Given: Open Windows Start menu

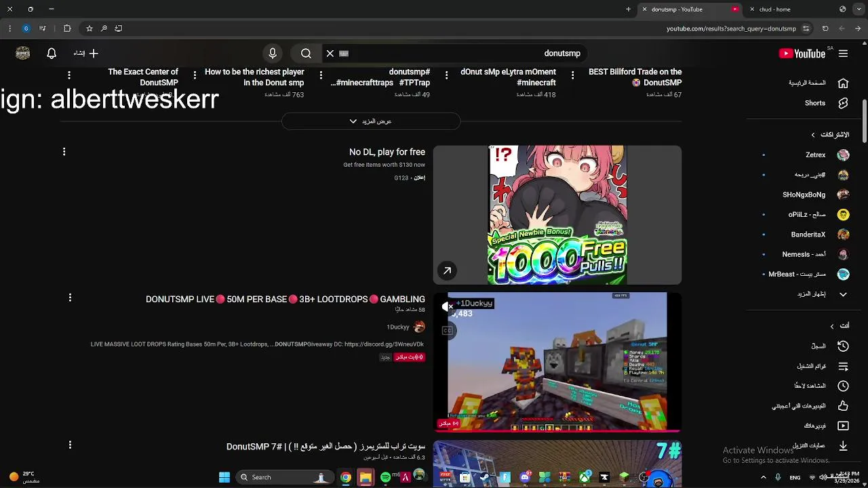Looking at the screenshot, I should click(x=224, y=477).
